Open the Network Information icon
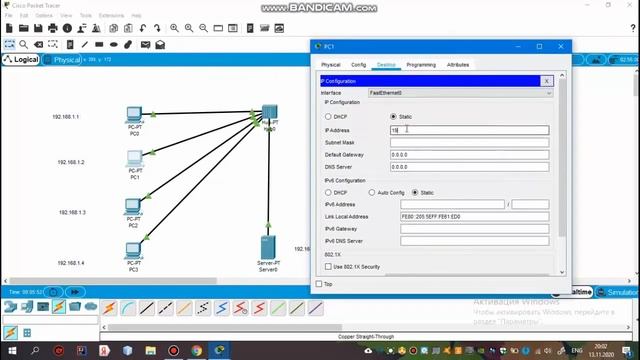Image resolution: width=640 pixels, height=360 pixels. click(67, 28)
